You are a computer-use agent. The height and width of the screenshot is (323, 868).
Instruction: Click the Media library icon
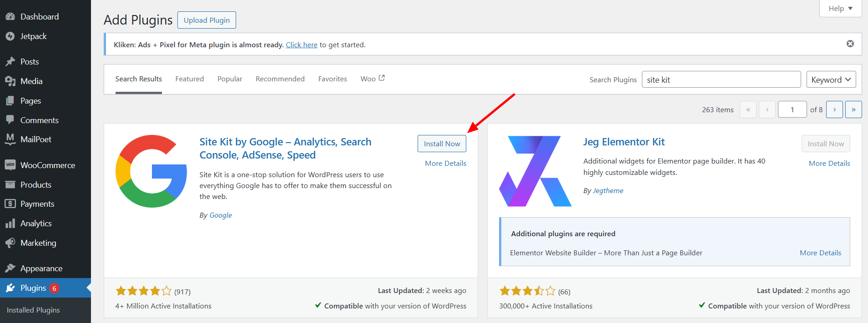[x=11, y=81]
